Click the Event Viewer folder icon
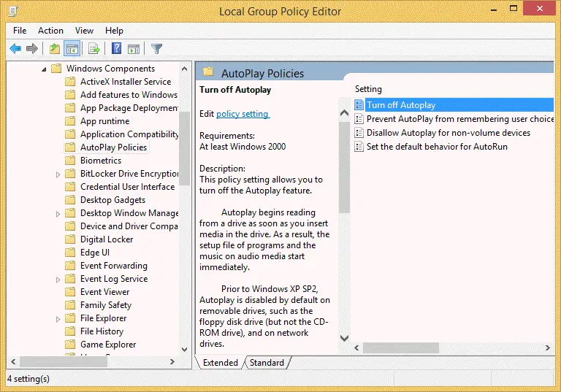The image size is (561, 392). pyautogui.click(x=70, y=292)
